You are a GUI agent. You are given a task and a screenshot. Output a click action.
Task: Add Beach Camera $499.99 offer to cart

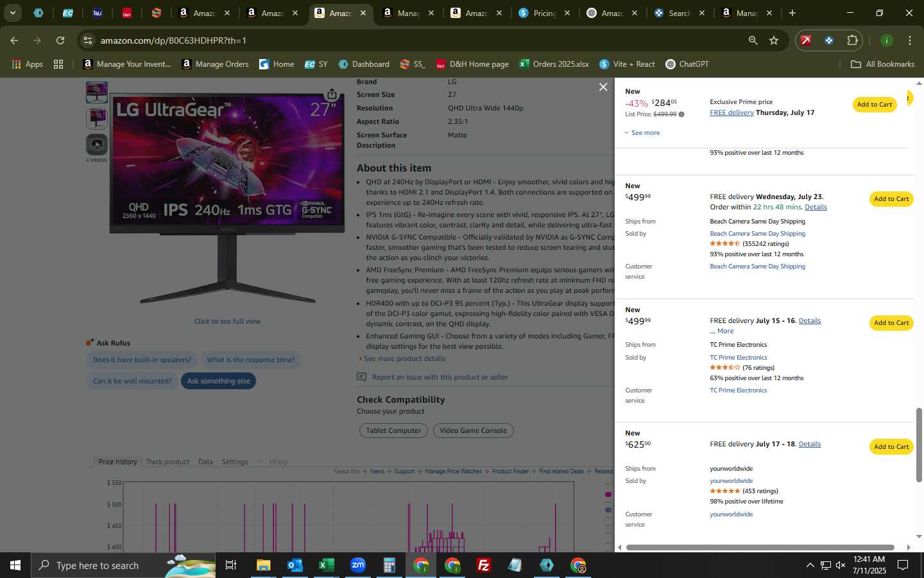tap(891, 199)
